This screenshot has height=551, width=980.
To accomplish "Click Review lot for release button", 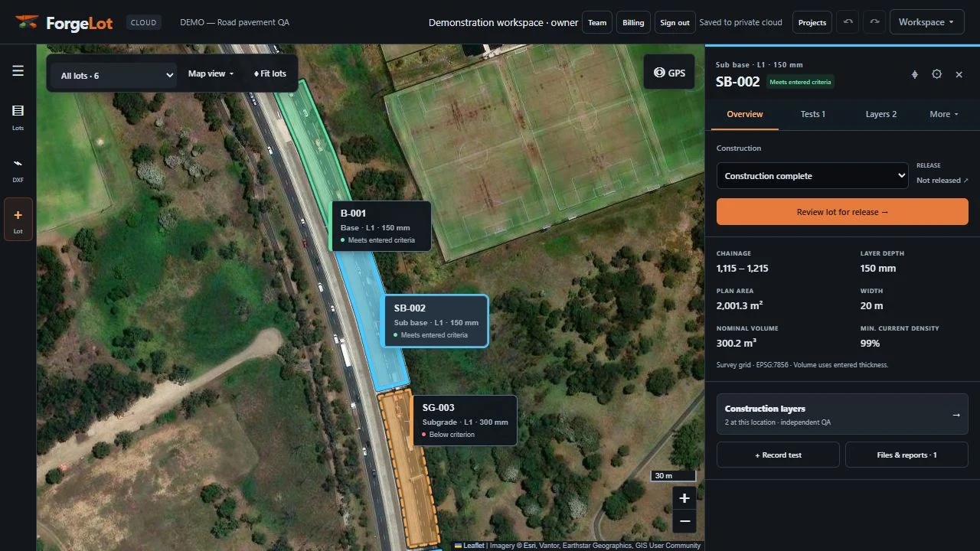I will 842,212.
